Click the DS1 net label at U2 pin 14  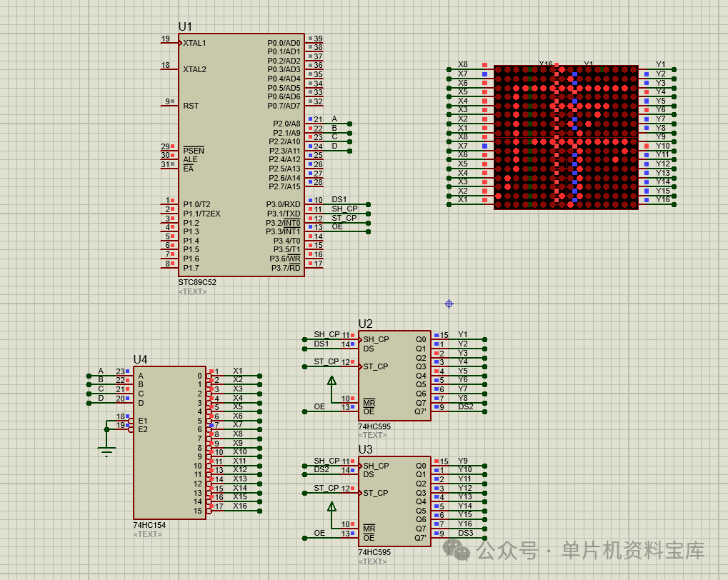point(321,344)
